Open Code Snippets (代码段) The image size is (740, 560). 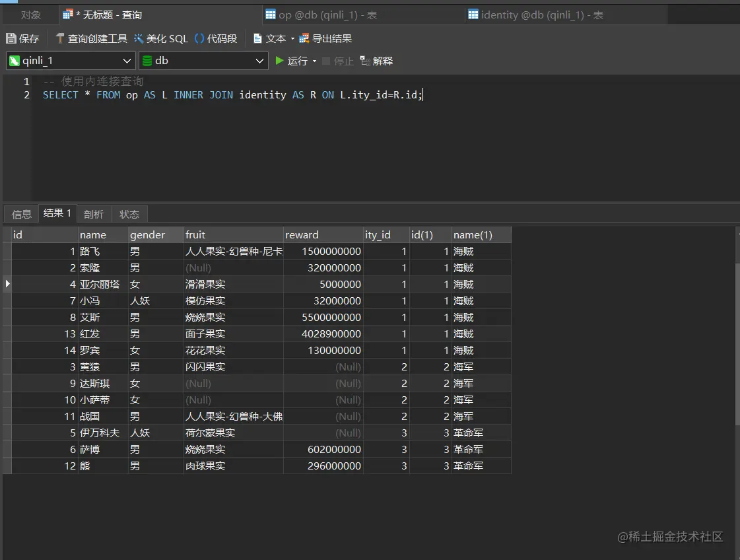pyautogui.click(x=216, y=39)
